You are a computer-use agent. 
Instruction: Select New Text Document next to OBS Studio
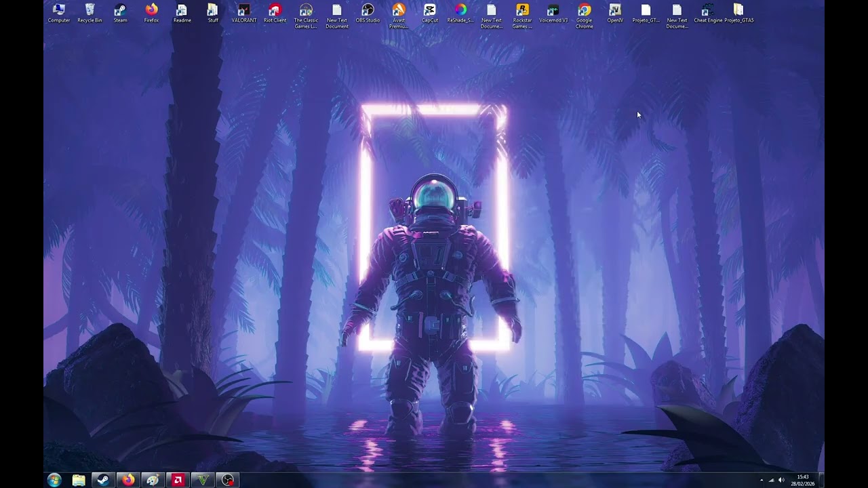click(x=337, y=16)
